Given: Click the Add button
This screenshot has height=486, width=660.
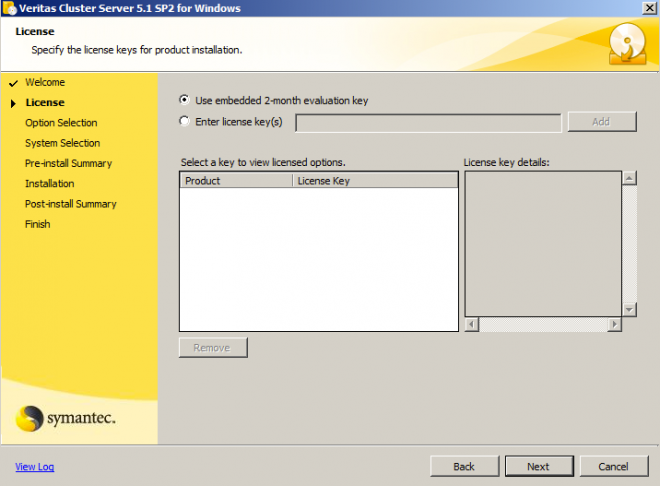Looking at the screenshot, I should point(601,122).
